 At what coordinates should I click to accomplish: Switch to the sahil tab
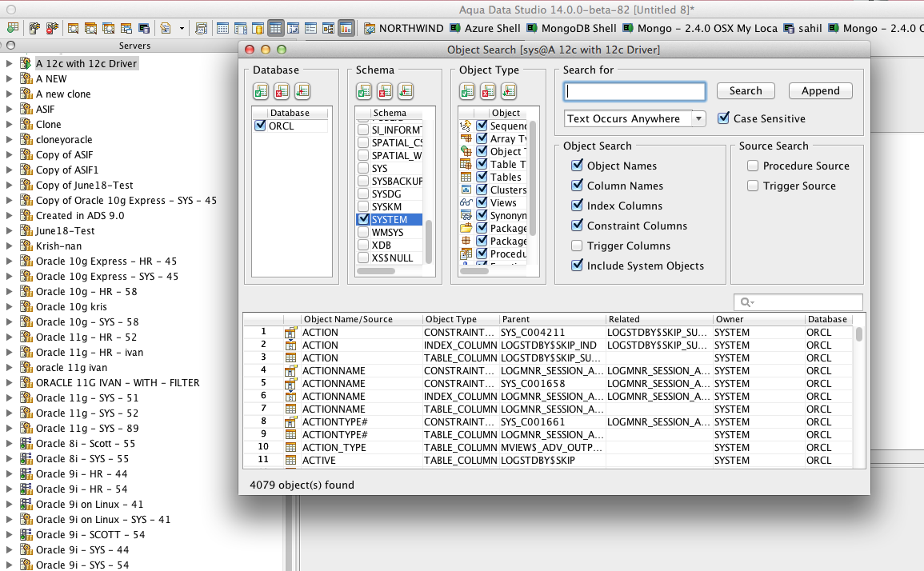pyautogui.click(x=803, y=28)
